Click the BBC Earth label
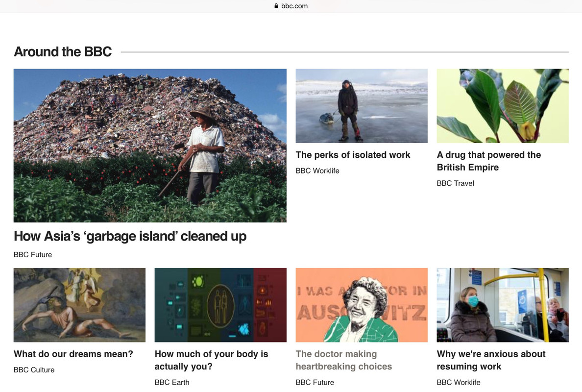 (172, 382)
